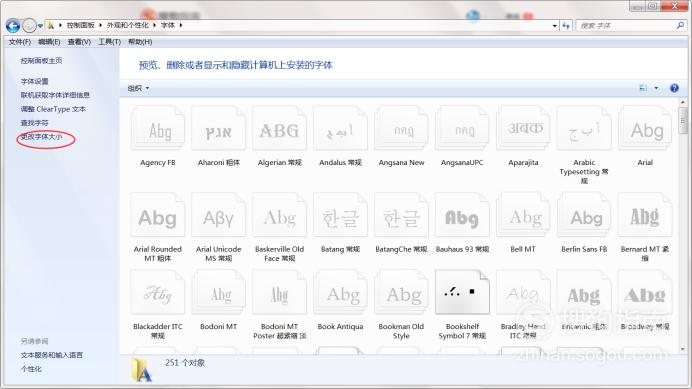Open 联机获取字体详细信息 link
This screenshot has height=389, width=692.
pyautogui.click(x=55, y=95)
